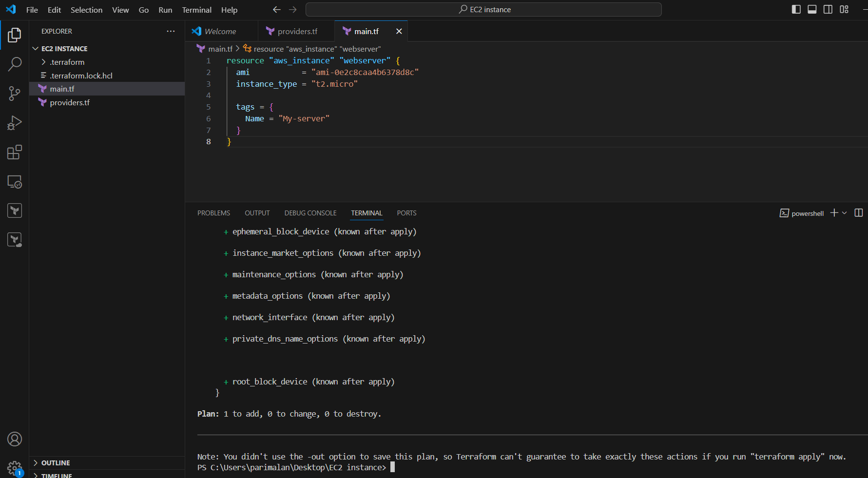Click the VS Code logo icon
The image size is (868, 478).
pyautogui.click(x=11, y=9)
